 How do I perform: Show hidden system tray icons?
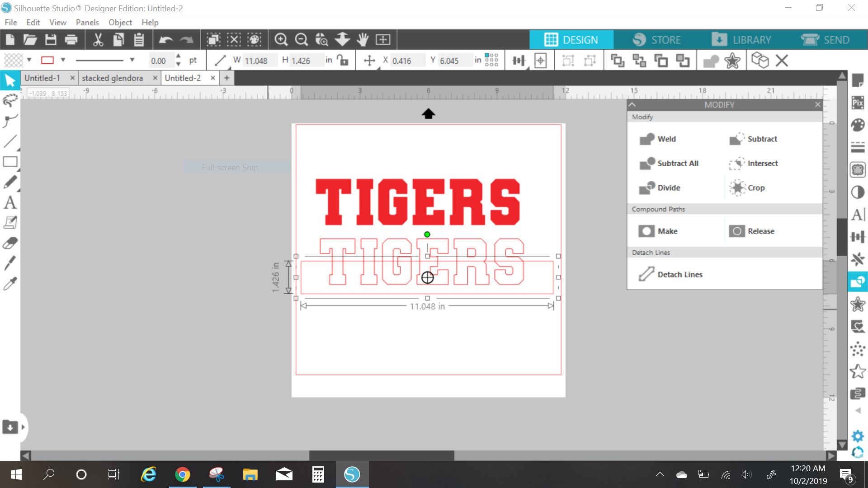tap(660, 474)
